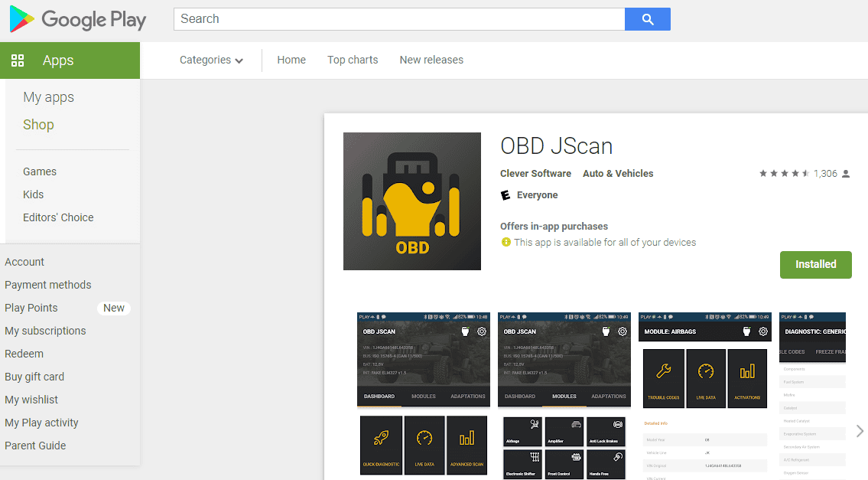The image size is (868, 480).
Task: Open My apps in sidebar
Action: point(49,97)
